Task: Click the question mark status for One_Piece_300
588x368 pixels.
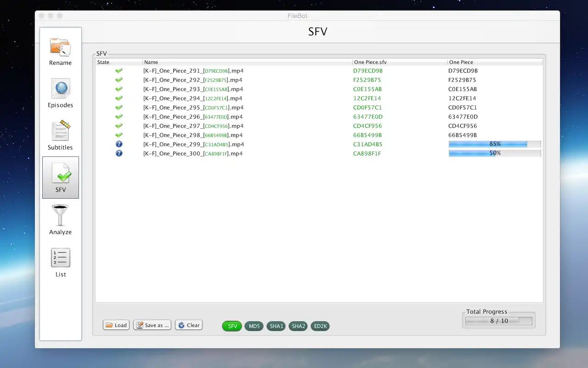Action: coord(119,154)
